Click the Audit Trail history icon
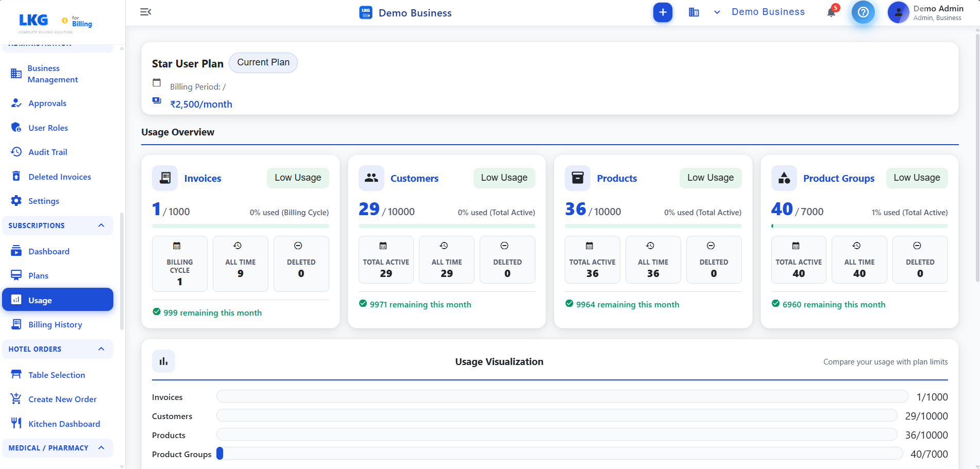Screen dimensions: 980x469 pyautogui.click(x=16, y=152)
